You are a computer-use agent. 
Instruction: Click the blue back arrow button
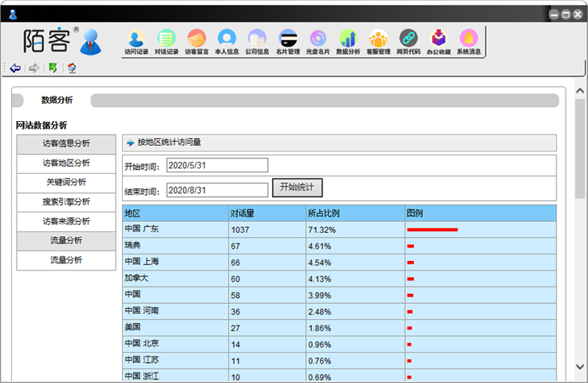[x=15, y=69]
